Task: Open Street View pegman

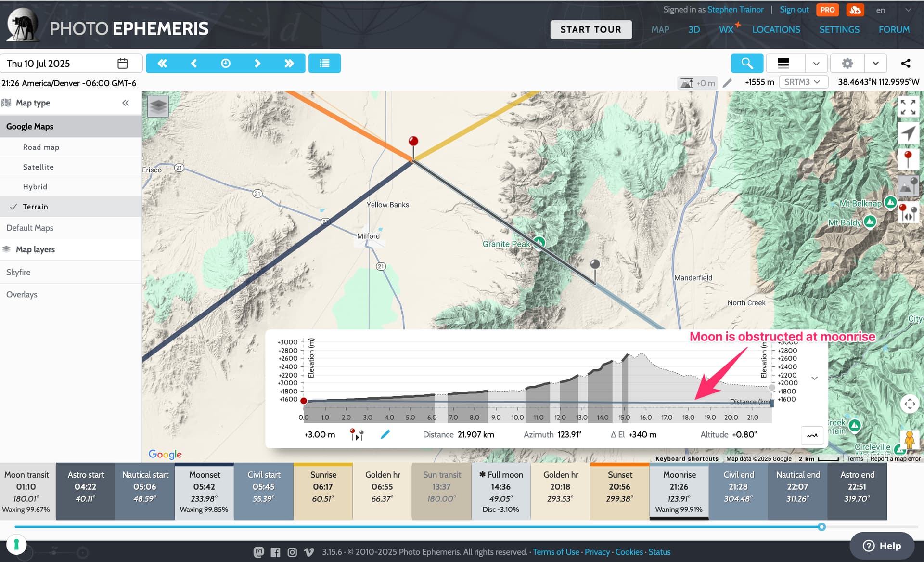Action: [x=909, y=440]
